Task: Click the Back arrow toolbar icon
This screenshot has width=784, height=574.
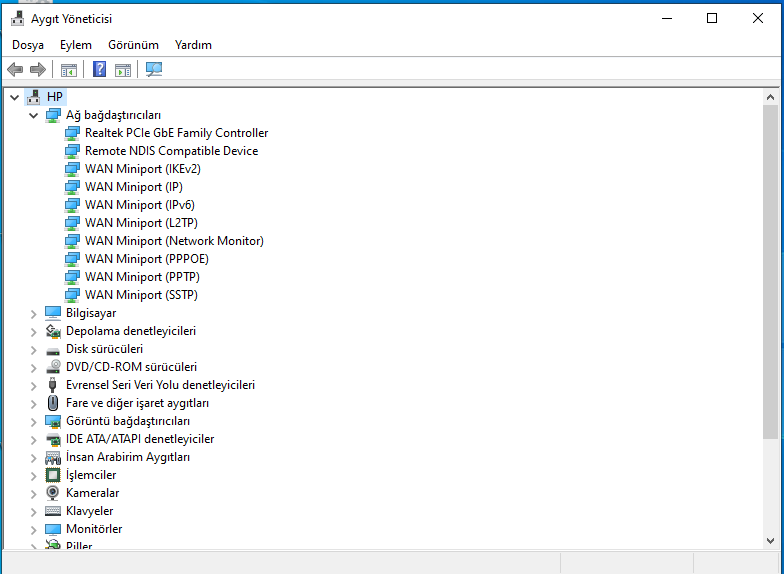Action: (x=16, y=70)
